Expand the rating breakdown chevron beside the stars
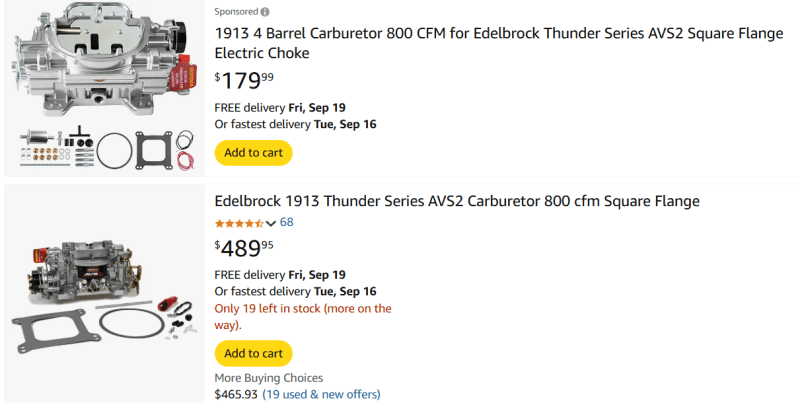The width and height of the screenshot is (800, 403). click(x=271, y=223)
